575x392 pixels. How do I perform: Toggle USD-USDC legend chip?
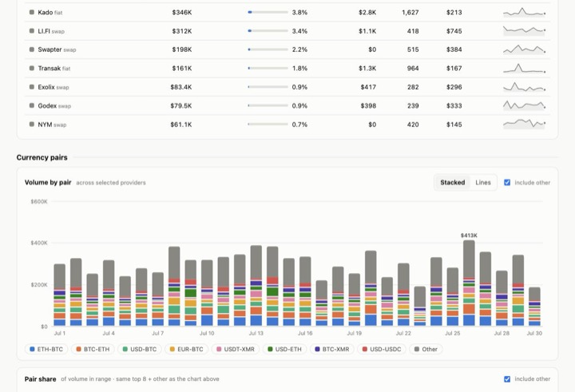click(x=382, y=349)
